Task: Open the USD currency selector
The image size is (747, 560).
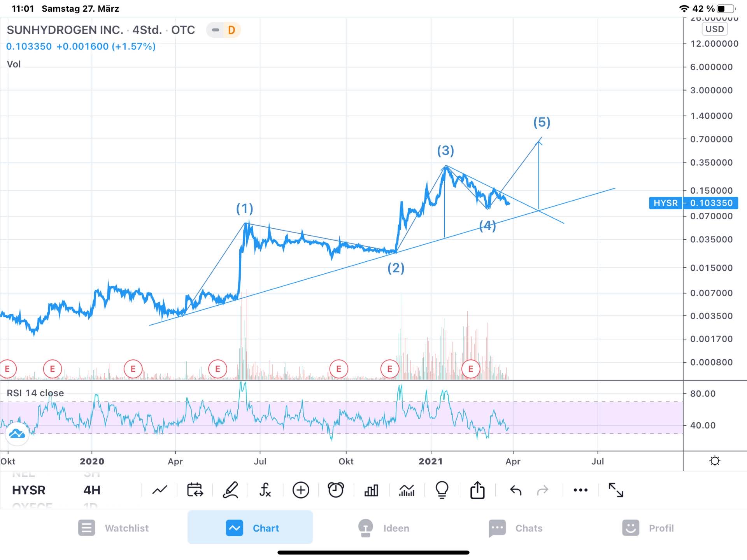Action: click(x=714, y=29)
